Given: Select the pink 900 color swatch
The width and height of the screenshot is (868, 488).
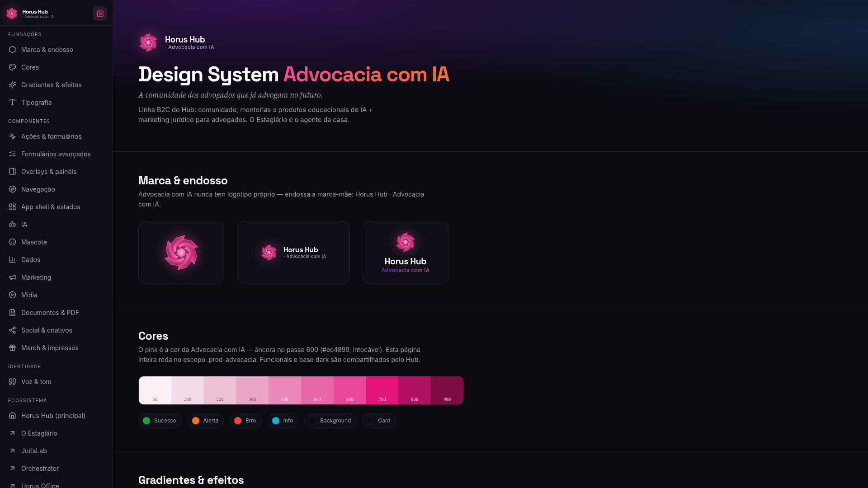Looking at the screenshot, I should [447, 390].
